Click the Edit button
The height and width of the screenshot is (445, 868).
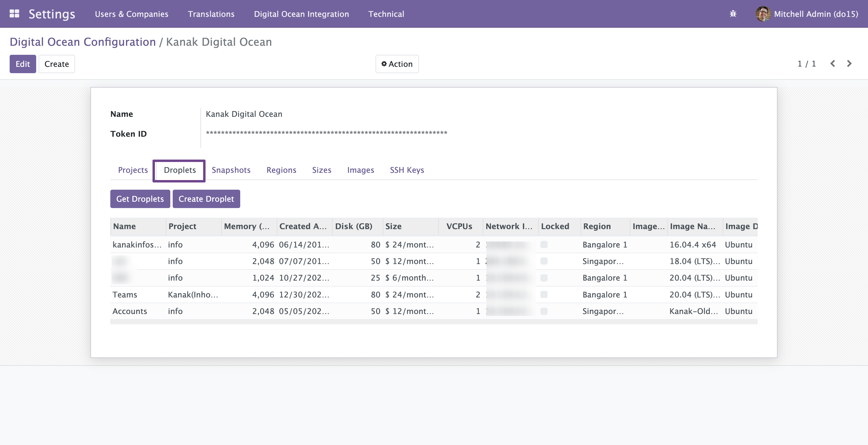[x=23, y=64]
